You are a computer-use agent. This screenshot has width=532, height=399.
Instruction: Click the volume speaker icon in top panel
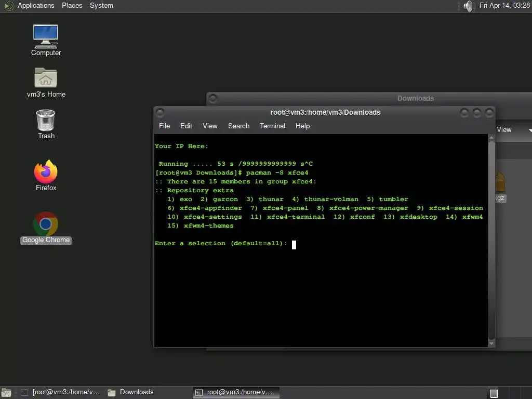coord(468,6)
